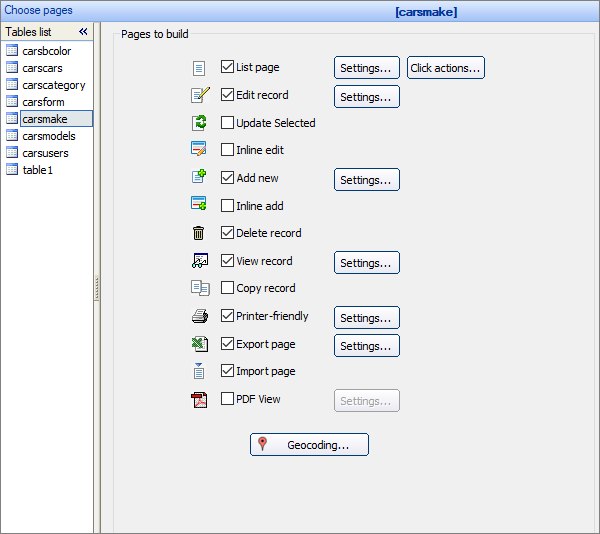Select the carscars table
Viewport: 600px width, 534px height.
(42, 68)
